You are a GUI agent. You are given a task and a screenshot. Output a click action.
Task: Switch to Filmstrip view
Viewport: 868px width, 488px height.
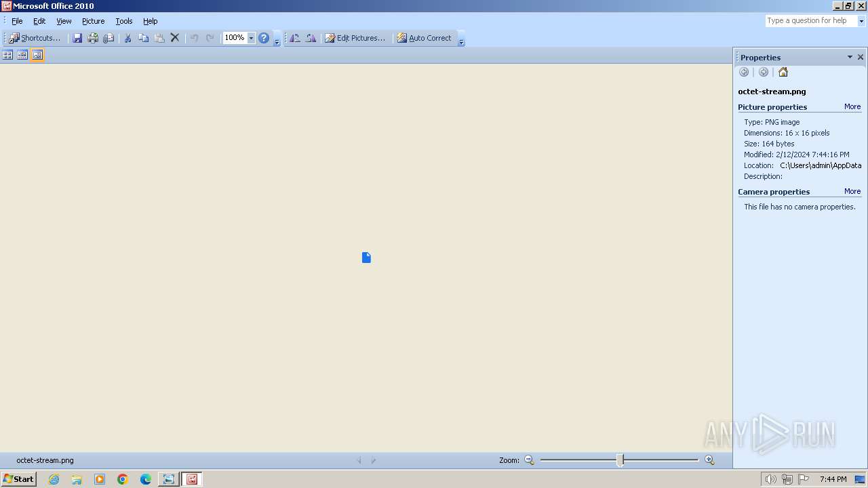click(x=22, y=55)
